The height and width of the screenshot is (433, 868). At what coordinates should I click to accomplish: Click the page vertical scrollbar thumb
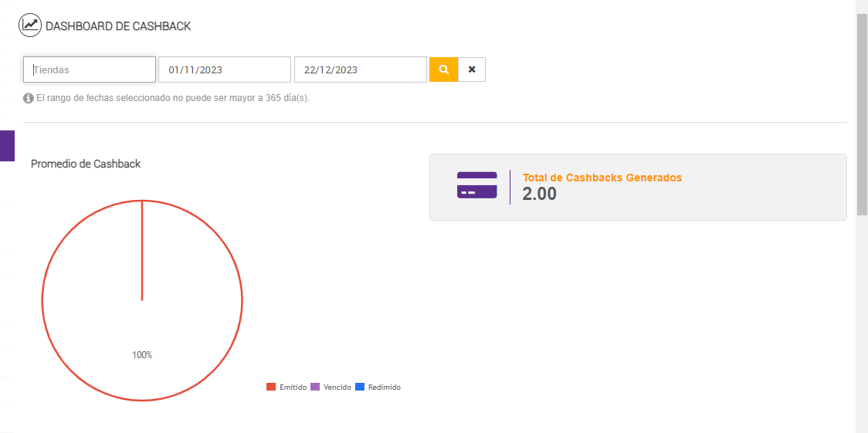tap(862, 114)
